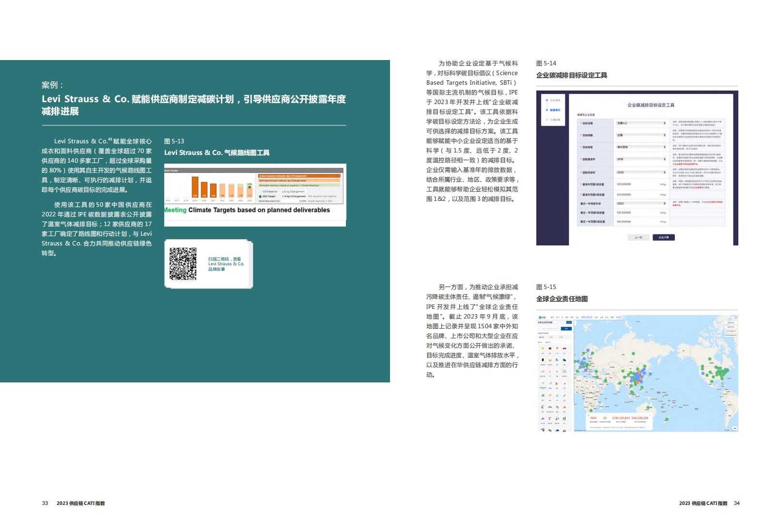780x532 pixels.
Task: Click the page number 33
Action: [45, 503]
